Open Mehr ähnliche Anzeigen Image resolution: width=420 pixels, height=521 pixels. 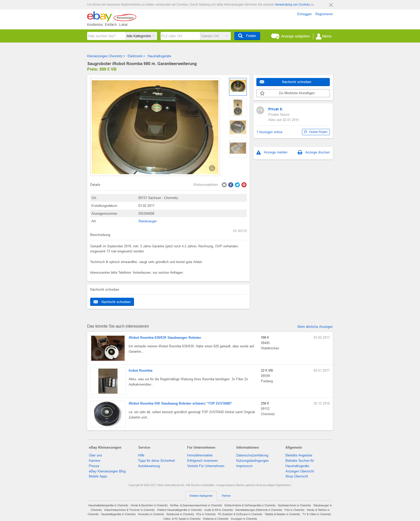[315, 327]
